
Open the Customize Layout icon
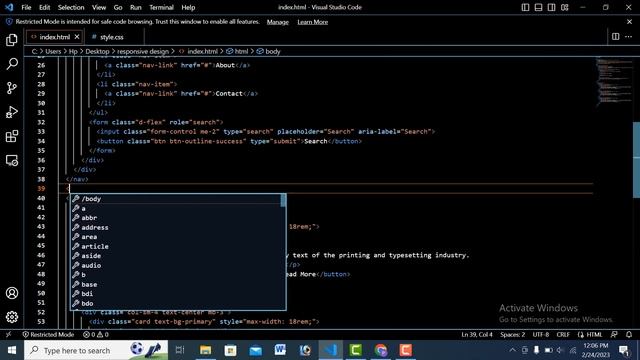click(564, 7)
